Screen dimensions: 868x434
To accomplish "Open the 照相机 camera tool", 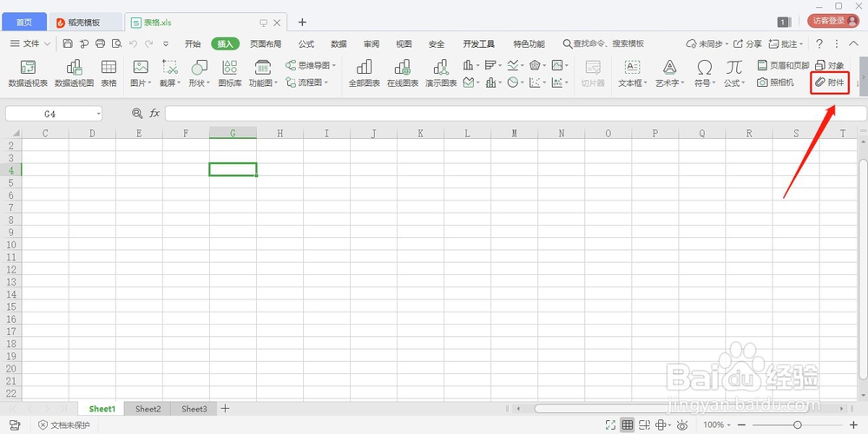I will click(x=775, y=82).
